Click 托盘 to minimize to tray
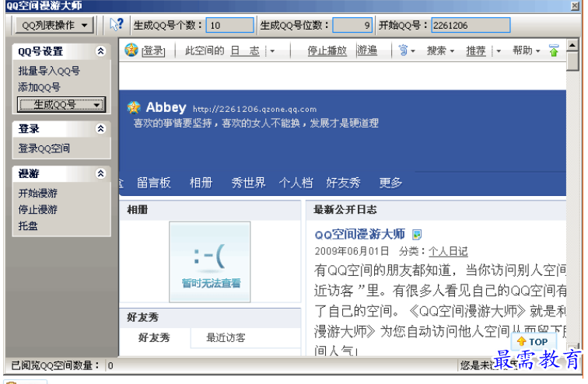The height and width of the screenshot is (384, 588). [x=28, y=226]
